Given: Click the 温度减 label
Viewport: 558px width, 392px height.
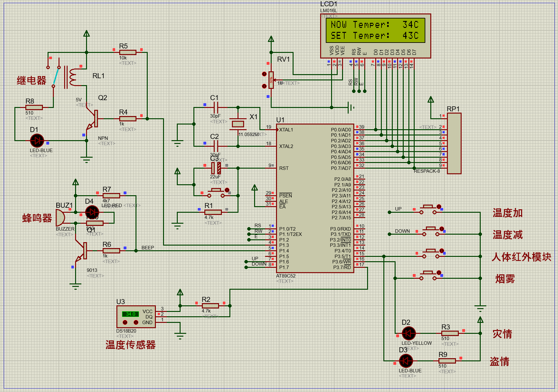Looking at the screenshot, I should (x=508, y=235).
